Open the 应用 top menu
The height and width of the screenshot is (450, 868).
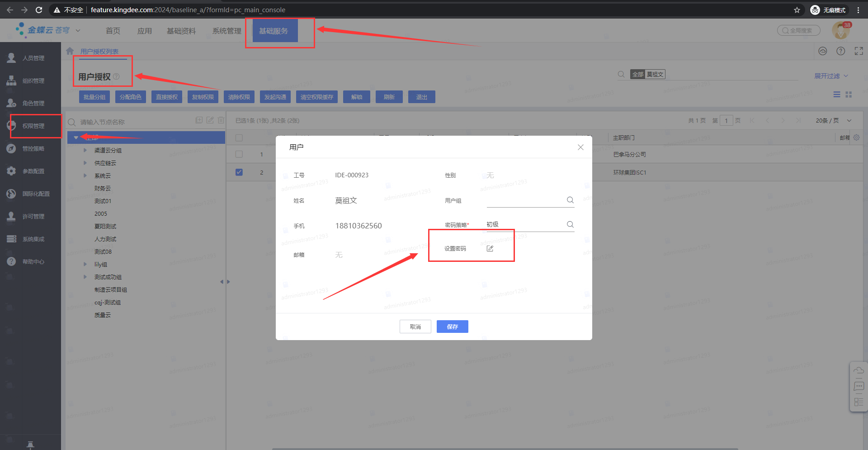[x=145, y=31]
